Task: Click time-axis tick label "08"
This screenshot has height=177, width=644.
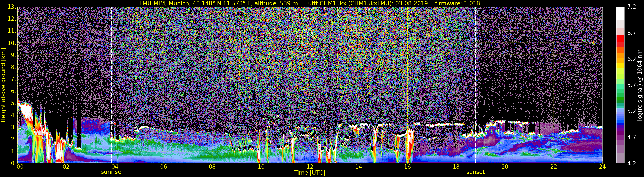Action: pyautogui.click(x=212, y=167)
